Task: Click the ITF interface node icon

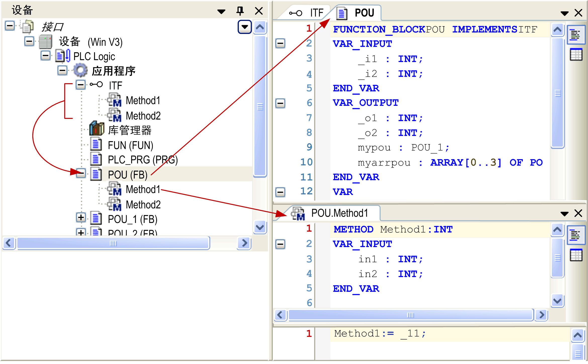Action: pyautogui.click(x=96, y=85)
